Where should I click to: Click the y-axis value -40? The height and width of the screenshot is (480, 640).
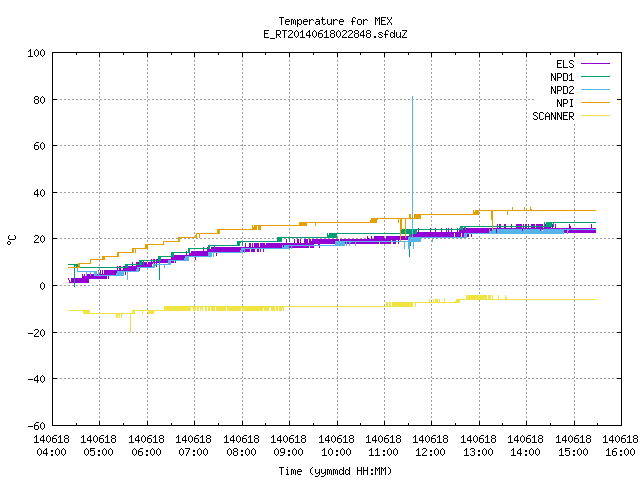point(36,379)
